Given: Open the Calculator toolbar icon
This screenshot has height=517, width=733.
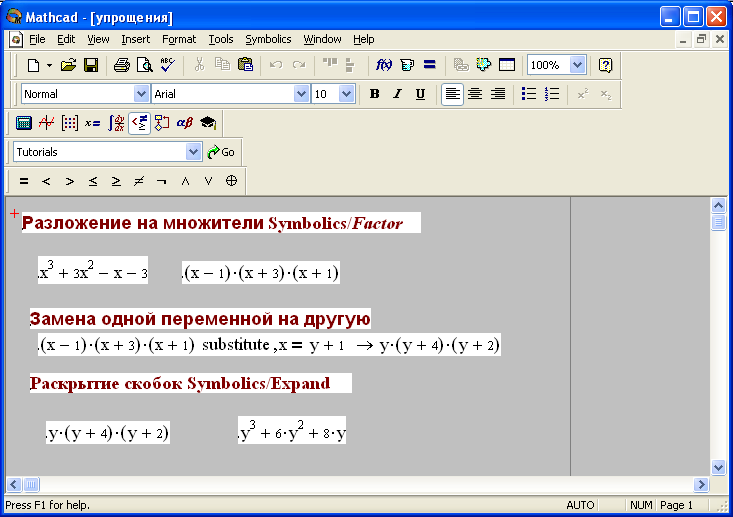Looking at the screenshot, I should [x=23, y=123].
